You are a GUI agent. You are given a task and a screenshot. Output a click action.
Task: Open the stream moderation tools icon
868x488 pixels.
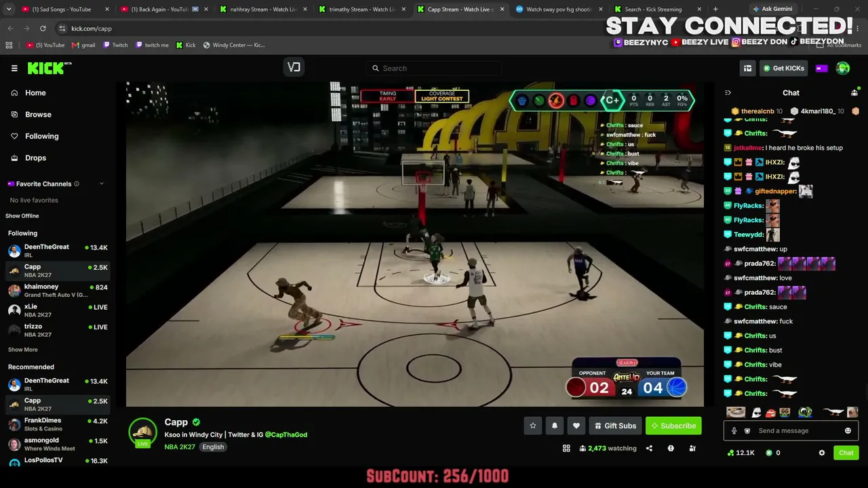click(692, 448)
